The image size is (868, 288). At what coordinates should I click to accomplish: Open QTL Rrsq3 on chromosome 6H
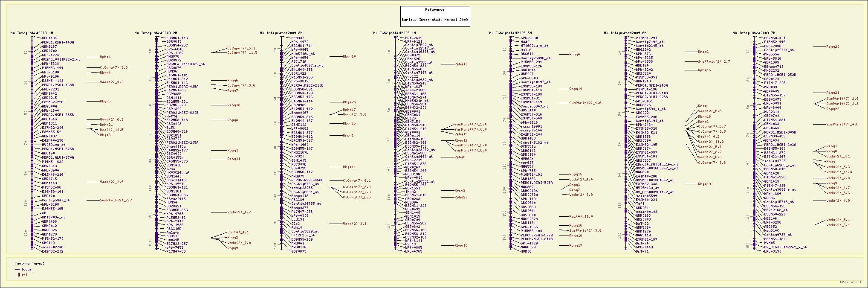click(x=703, y=52)
